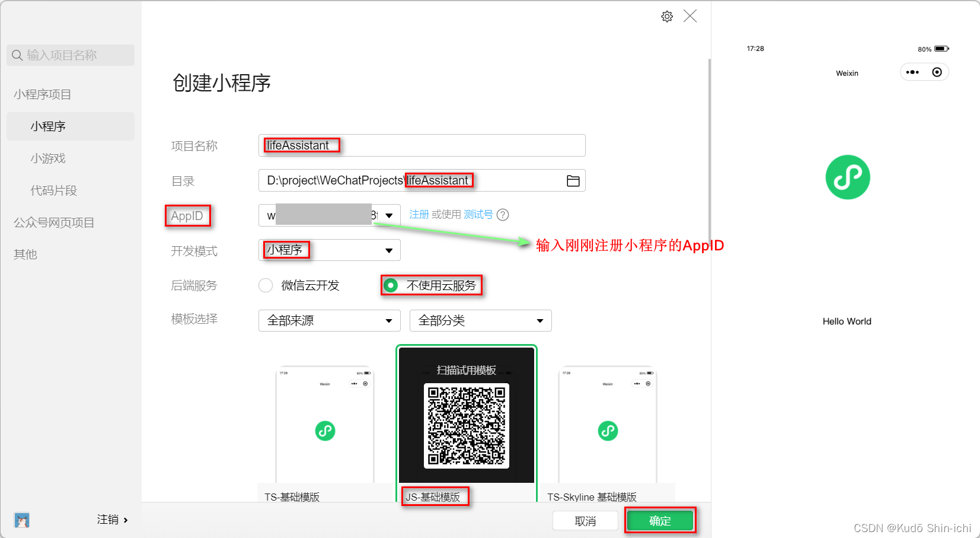Click the 测试号 link
This screenshot has height=538, width=980.
478,215
